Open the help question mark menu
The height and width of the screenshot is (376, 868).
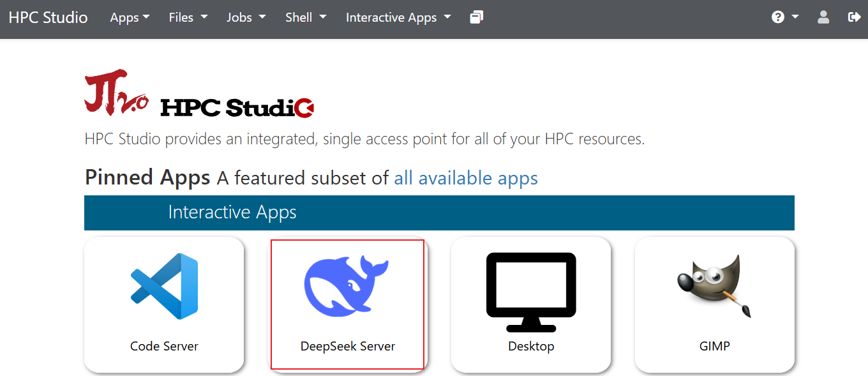785,17
